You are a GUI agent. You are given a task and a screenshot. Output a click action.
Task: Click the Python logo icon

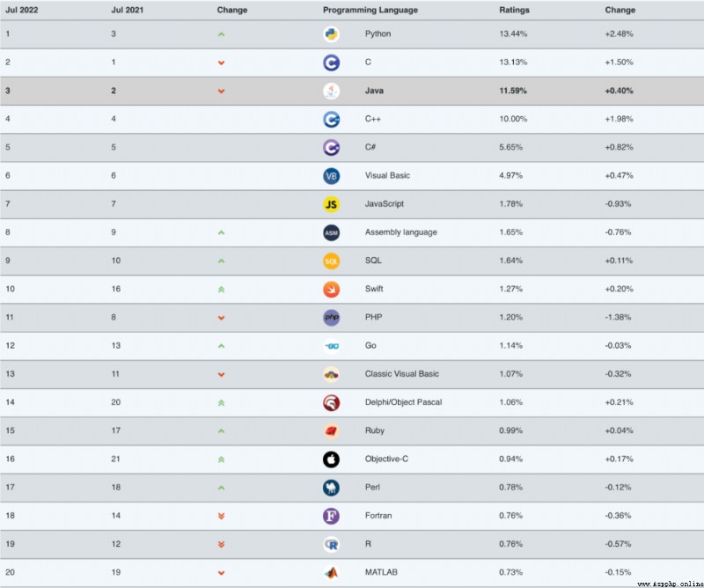[x=332, y=34]
